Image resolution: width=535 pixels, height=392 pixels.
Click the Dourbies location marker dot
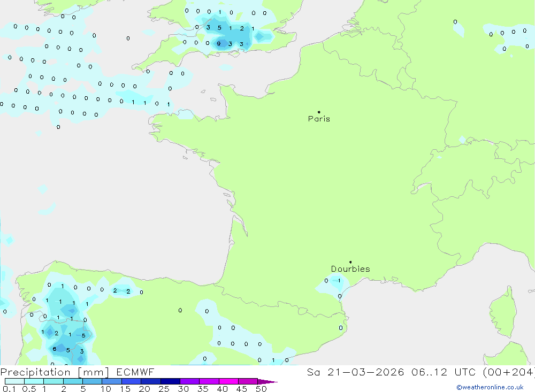pyautogui.click(x=350, y=262)
